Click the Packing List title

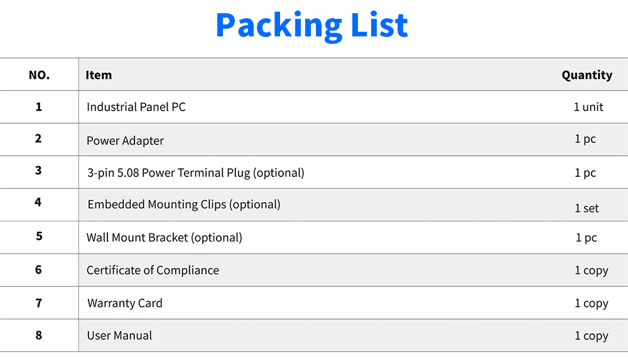[311, 26]
